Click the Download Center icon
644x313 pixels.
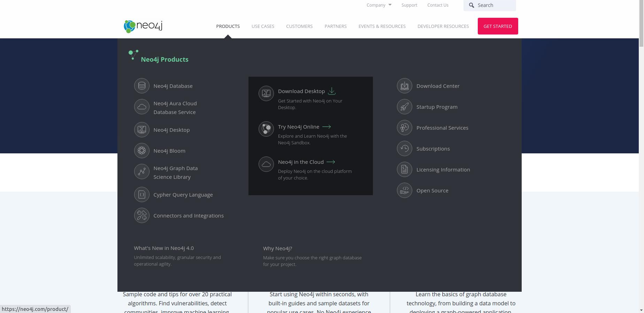pyautogui.click(x=405, y=86)
